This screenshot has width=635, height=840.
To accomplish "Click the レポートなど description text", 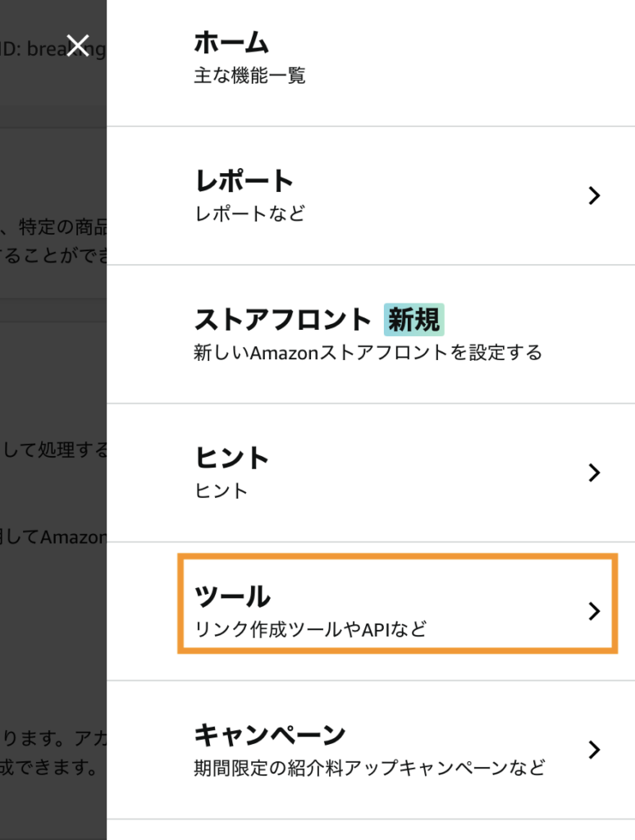I will pos(249,214).
